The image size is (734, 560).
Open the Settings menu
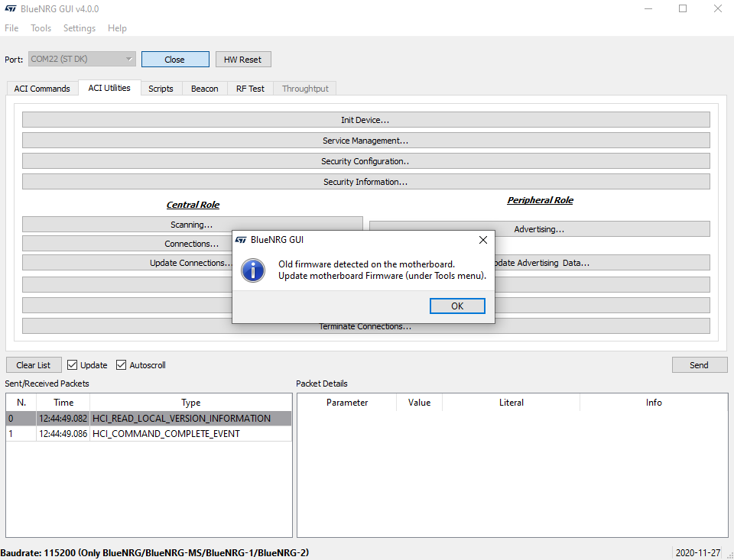[x=79, y=28]
